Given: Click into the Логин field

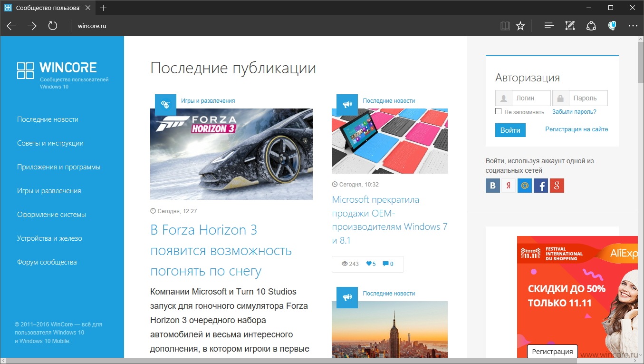Looking at the screenshot, I should click(531, 98).
